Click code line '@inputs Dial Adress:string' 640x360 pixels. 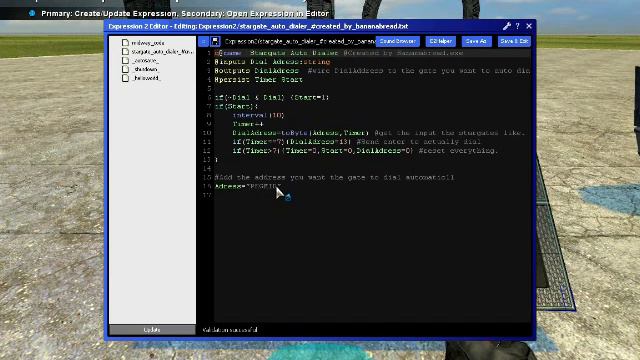coord(272,62)
